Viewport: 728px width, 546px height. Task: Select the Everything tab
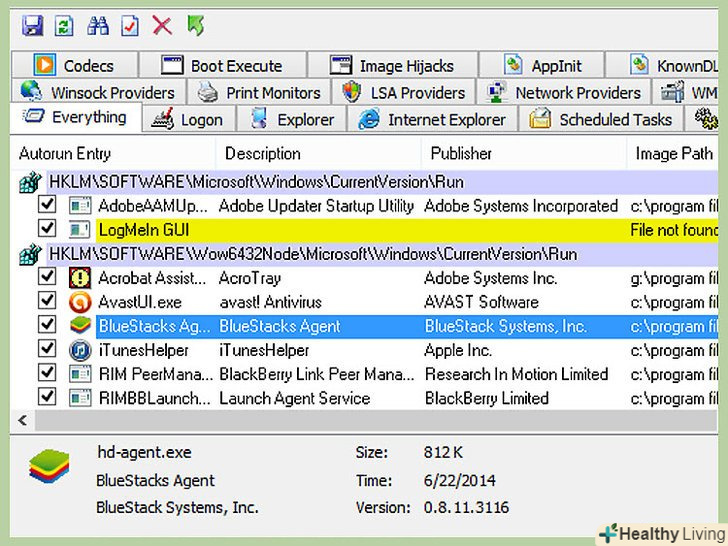tap(76, 118)
